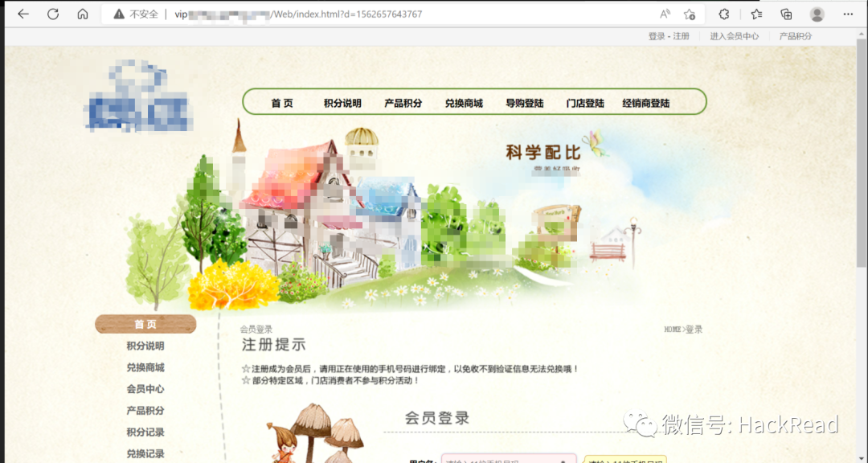
Task: Add page to favorites star icon
Action: [690, 14]
